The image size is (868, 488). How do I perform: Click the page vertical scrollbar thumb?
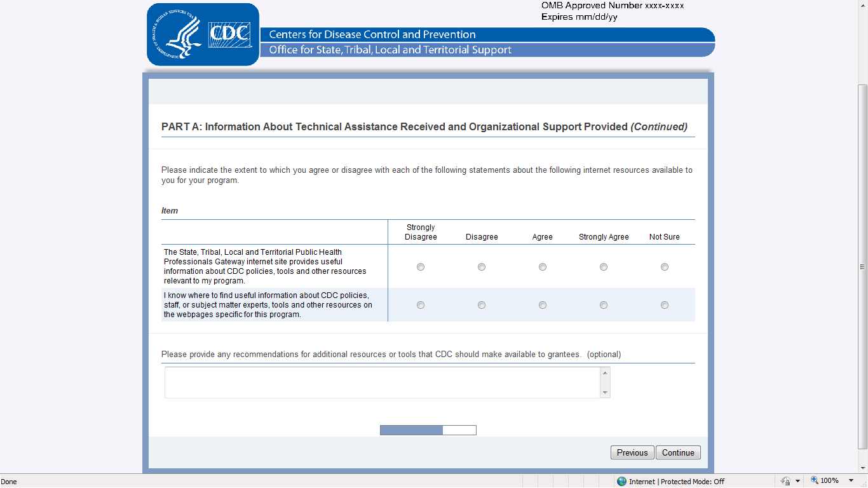pyautogui.click(x=862, y=267)
